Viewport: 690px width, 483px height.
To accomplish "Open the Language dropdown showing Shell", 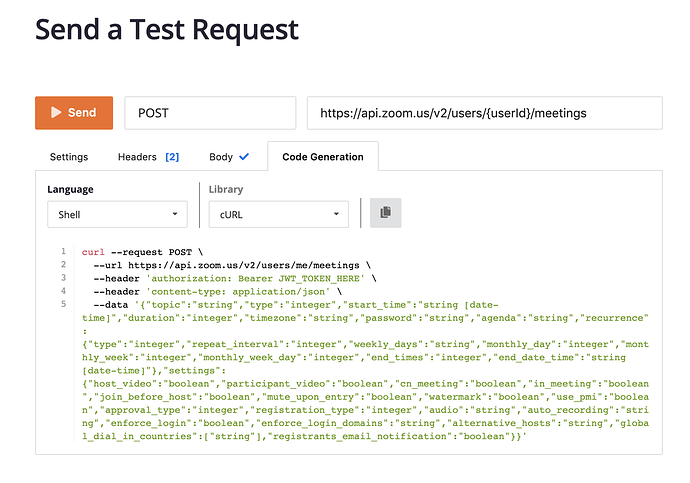I will coord(116,214).
